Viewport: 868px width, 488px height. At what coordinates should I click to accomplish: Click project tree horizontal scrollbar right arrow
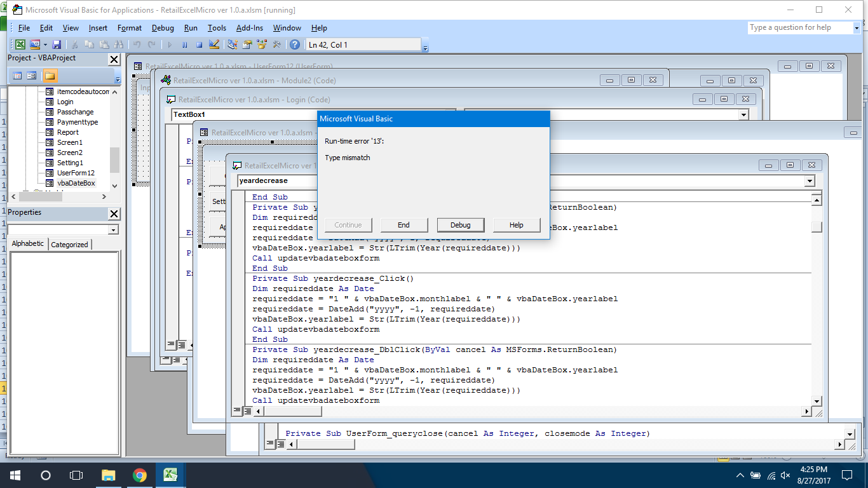(x=104, y=197)
